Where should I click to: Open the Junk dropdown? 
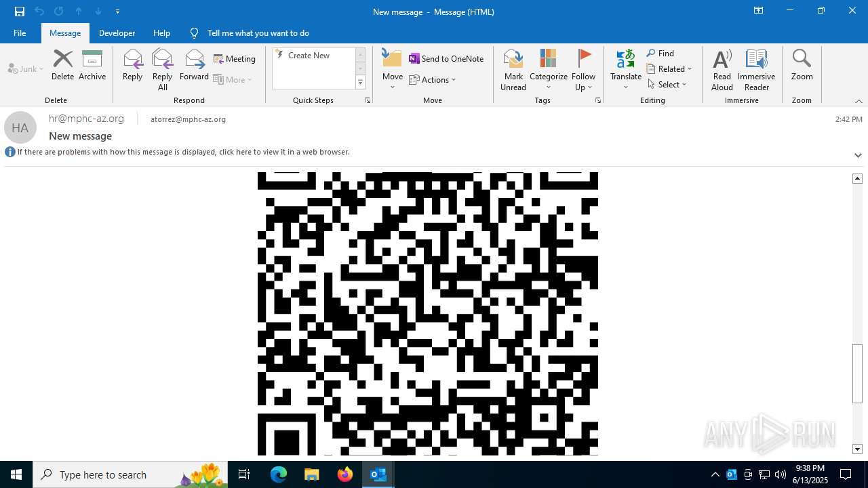[x=26, y=68]
